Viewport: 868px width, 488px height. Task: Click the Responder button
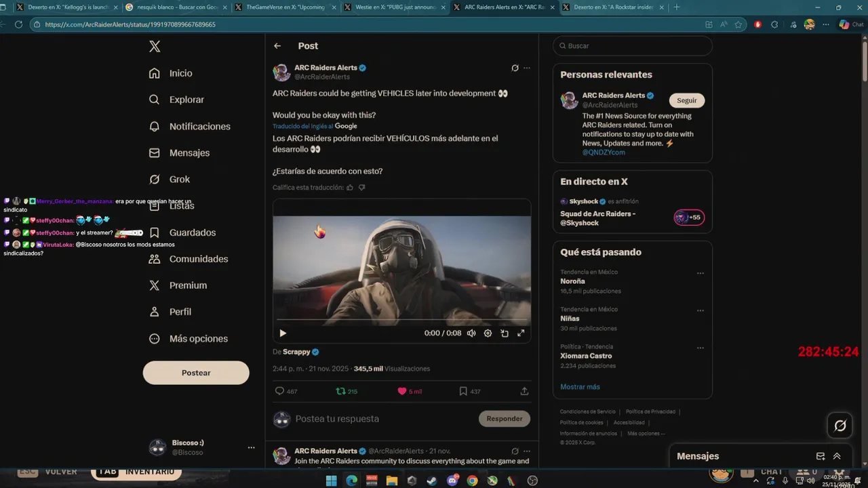click(505, 419)
